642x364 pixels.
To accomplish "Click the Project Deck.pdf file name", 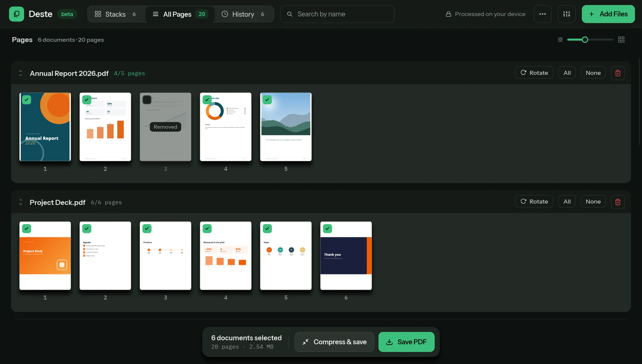I will (58, 202).
